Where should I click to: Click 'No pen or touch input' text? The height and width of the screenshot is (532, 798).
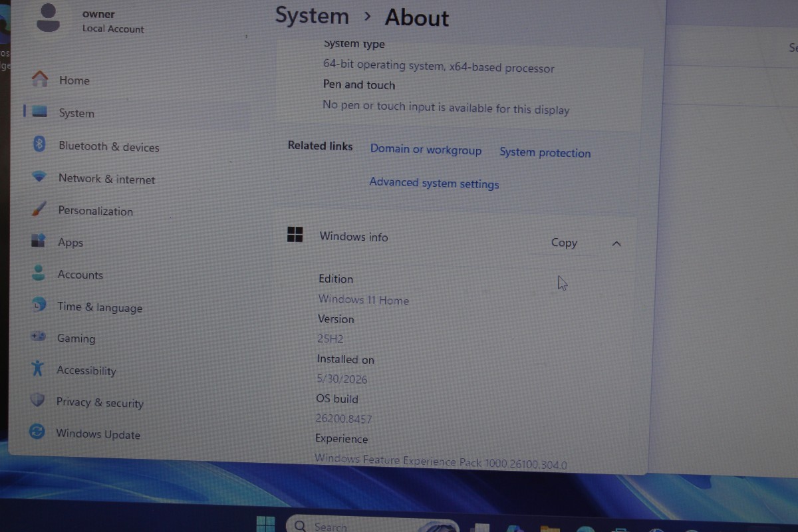(x=446, y=107)
